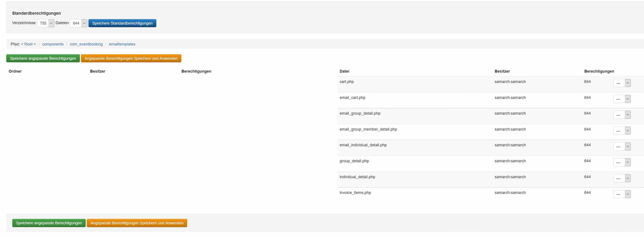The width and height of the screenshot is (644, 237).
Task: Expand permissions dropdown for group_detail.php
Action: point(622,162)
